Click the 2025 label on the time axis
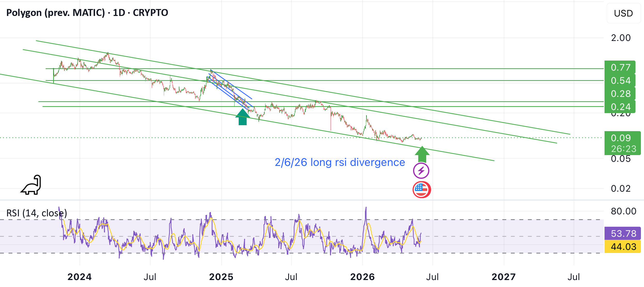Screen dimensions: 644x287 click(221, 277)
